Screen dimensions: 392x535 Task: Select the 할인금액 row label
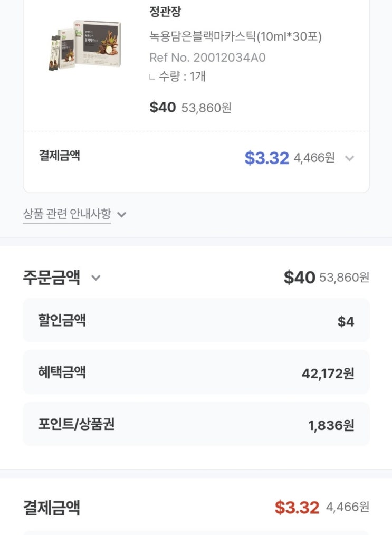[x=62, y=320]
